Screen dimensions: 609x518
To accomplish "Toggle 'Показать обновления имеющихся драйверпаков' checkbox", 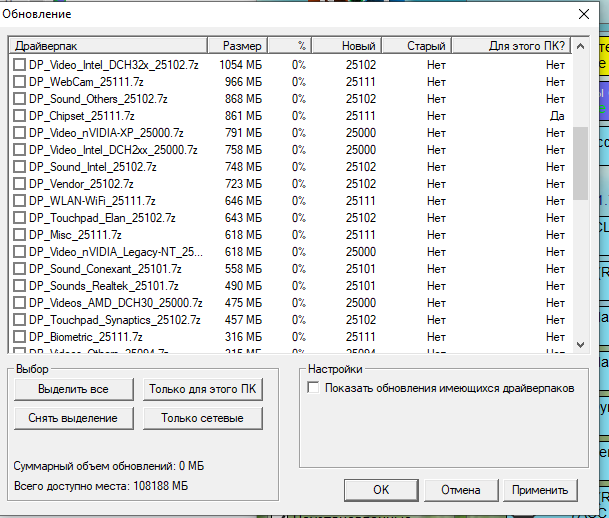I will pos(313,388).
